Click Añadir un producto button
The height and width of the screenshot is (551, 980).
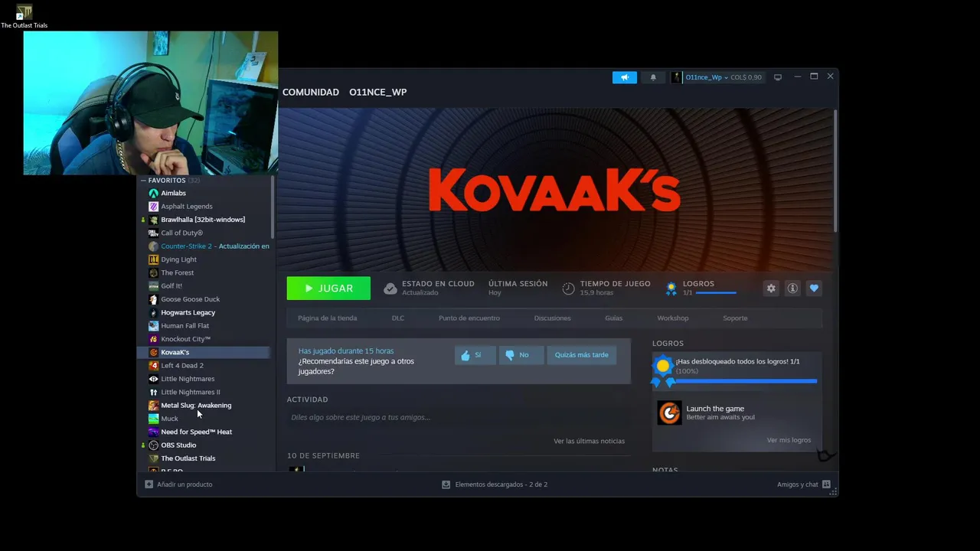tap(179, 484)
